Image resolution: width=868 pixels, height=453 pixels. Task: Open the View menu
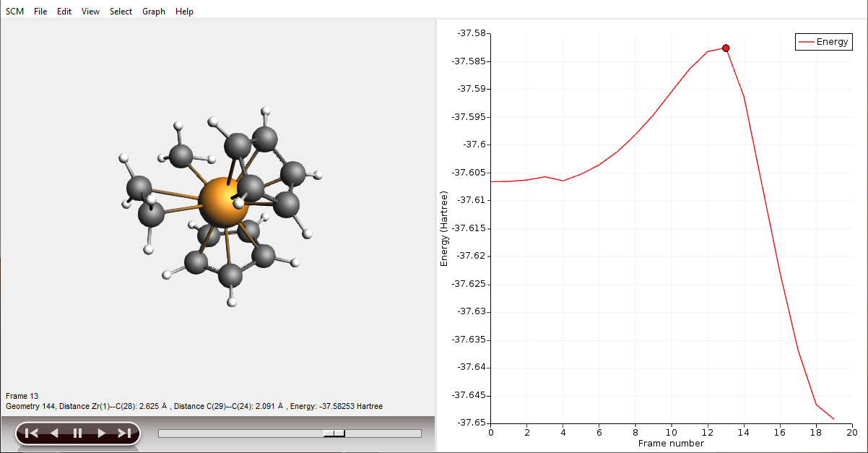pyautogui.click(x=90, y=11)
